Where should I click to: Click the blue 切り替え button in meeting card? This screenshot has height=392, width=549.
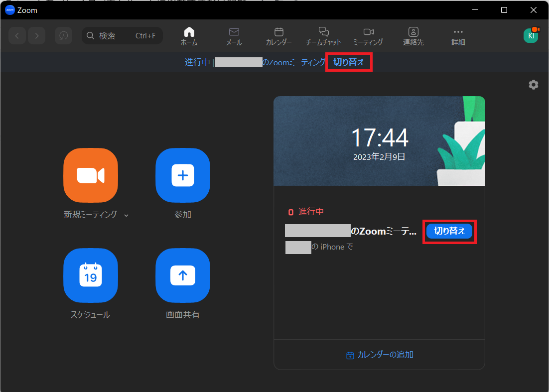(x=449, y=231)
